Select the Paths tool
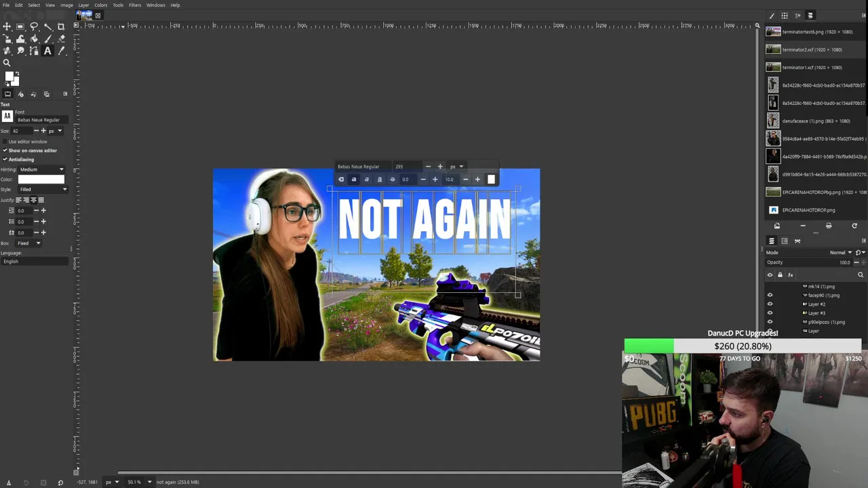Viewport: 868px width, 488px height. 34,51
